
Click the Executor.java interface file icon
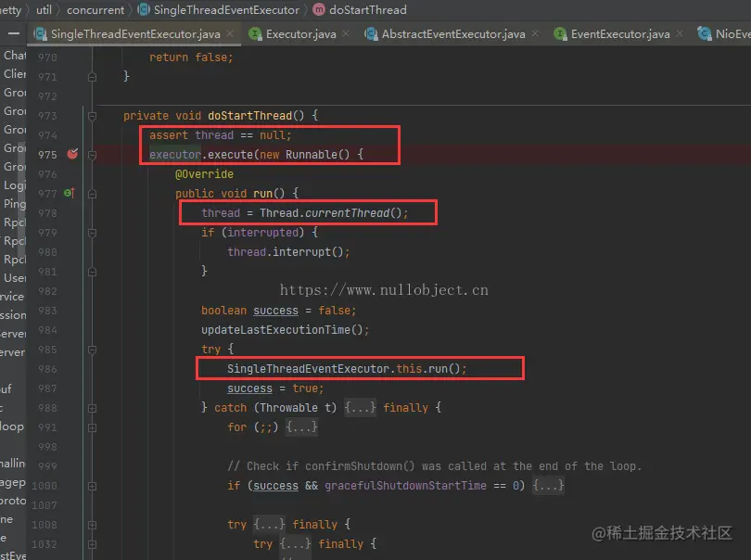pos(255,34)
